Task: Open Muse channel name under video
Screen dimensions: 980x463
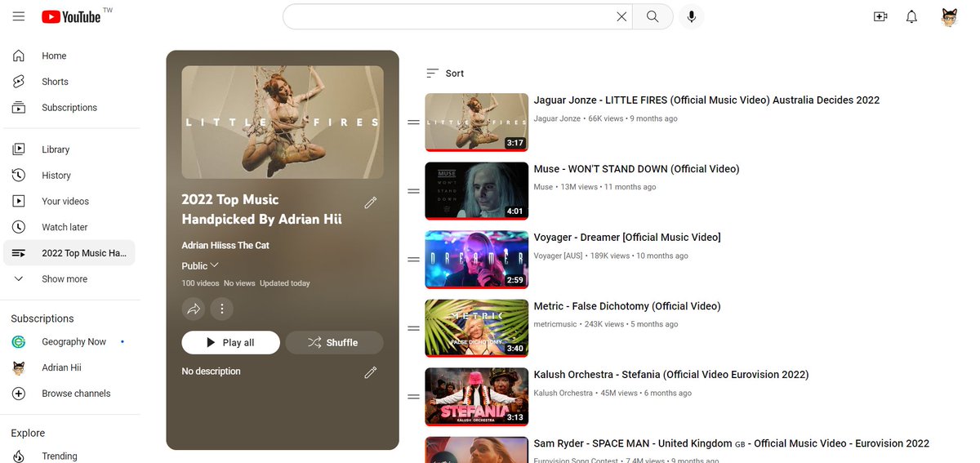Action: (543, 187)
